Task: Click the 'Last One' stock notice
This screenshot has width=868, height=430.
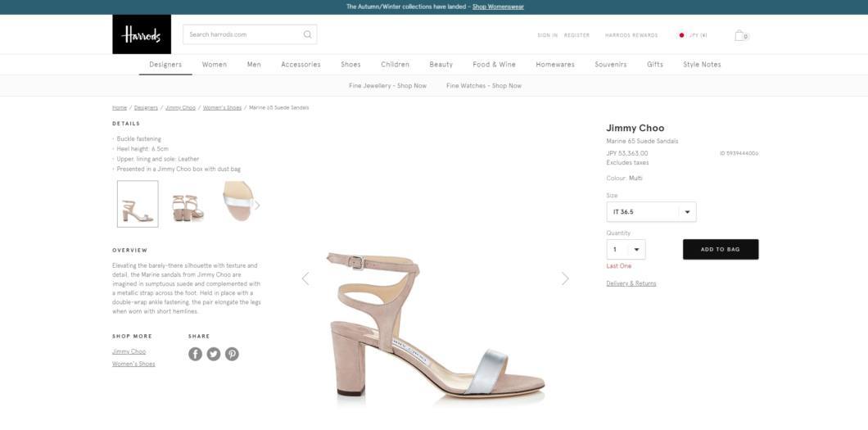Action: pos(619,266)
